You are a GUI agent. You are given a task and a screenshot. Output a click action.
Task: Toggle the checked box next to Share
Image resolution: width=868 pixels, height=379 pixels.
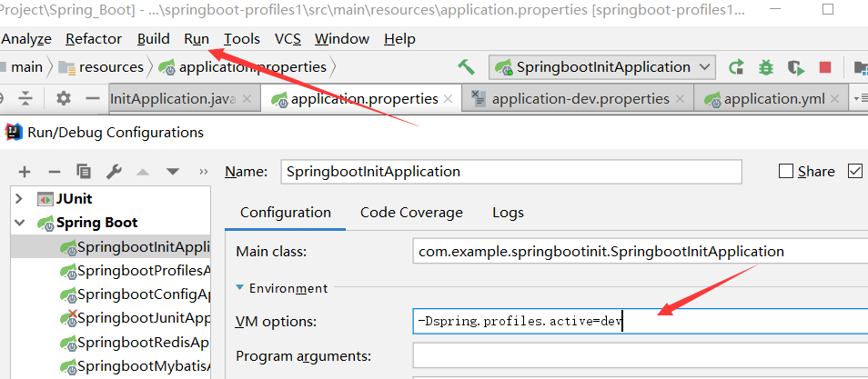tap(855, 172)
